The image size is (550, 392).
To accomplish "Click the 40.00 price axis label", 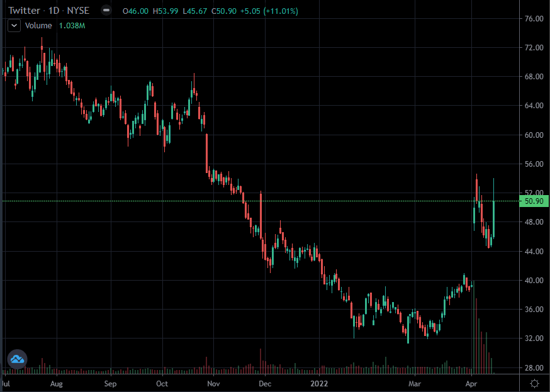I will 534,281.
